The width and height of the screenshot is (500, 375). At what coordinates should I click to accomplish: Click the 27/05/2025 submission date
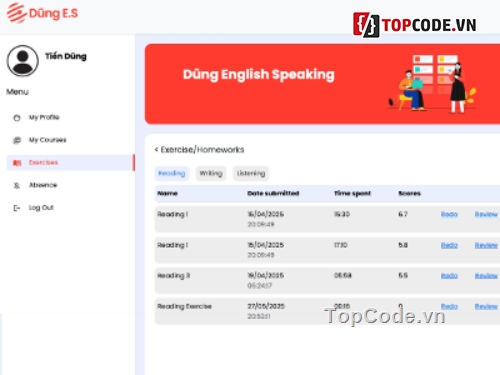(266, 306)
